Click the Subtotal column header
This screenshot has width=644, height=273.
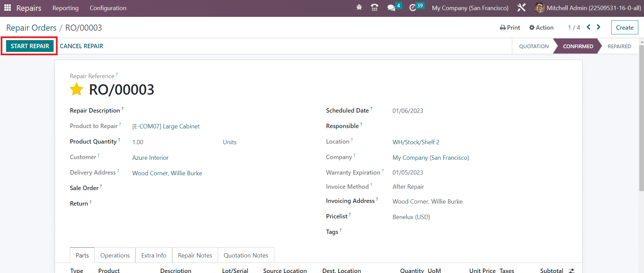pyautogui.click(x=551, y=270)
